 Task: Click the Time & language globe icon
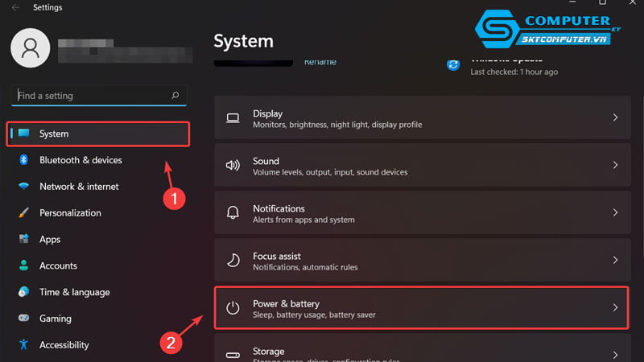[24, 292]
